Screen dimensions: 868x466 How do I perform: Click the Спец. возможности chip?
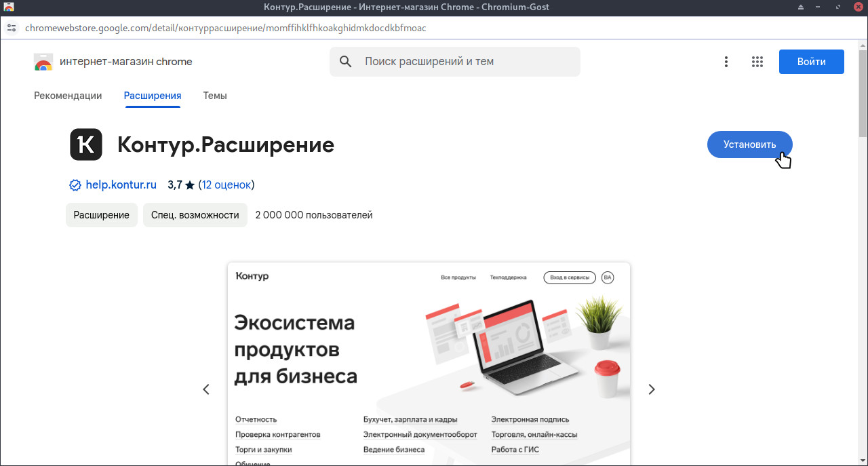click(195, 215)
